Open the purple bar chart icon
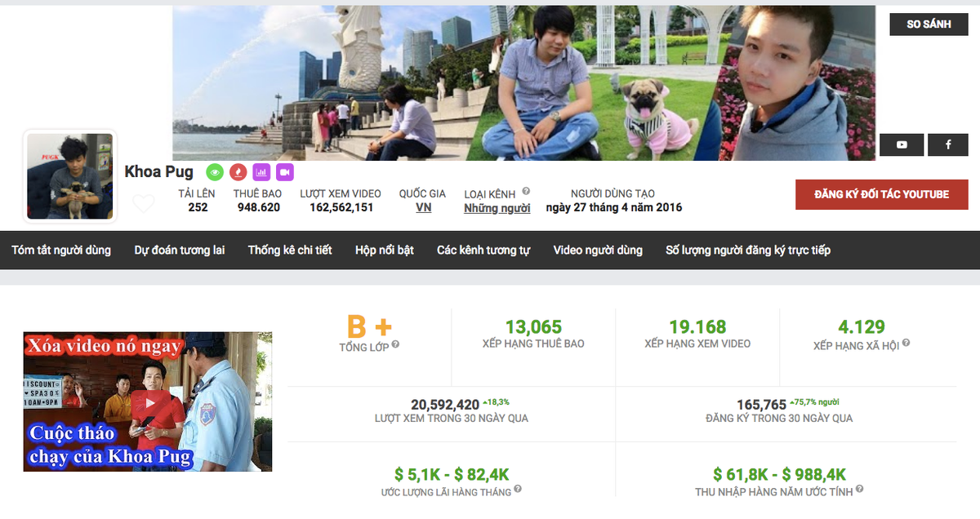Image resolution: width=980 pixels, height=519 pixels. tap(261, 172)
